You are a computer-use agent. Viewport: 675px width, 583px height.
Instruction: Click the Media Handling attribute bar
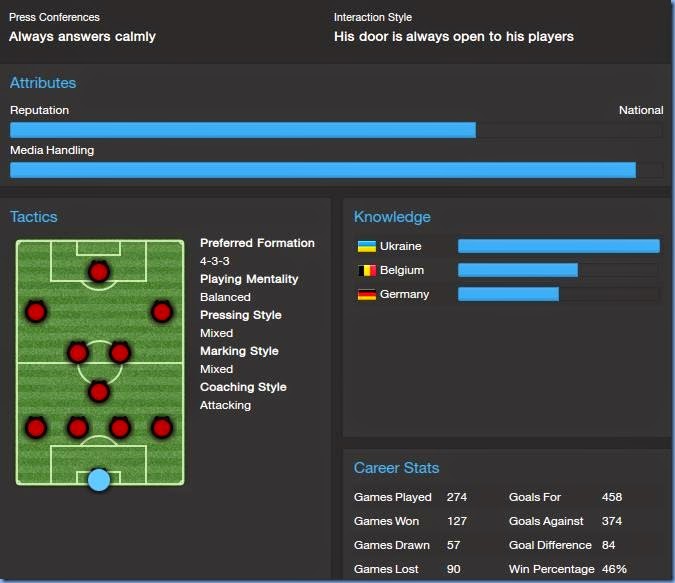[x=335, y=170]
